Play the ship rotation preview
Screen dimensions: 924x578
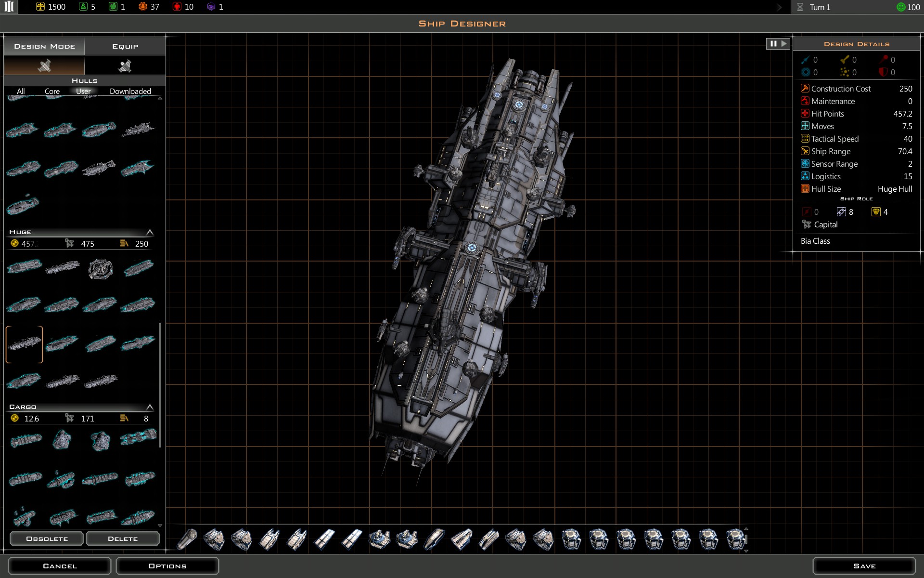pos(784,44)
